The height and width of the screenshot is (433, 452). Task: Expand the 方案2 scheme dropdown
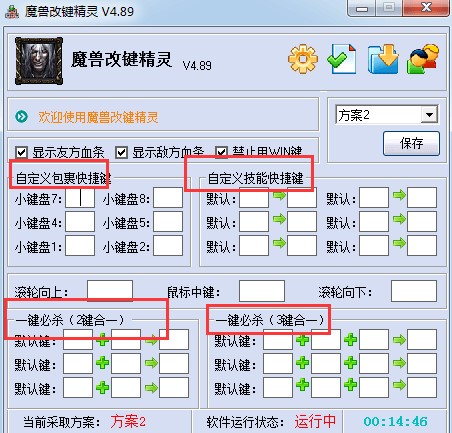(x=429, y=115)
